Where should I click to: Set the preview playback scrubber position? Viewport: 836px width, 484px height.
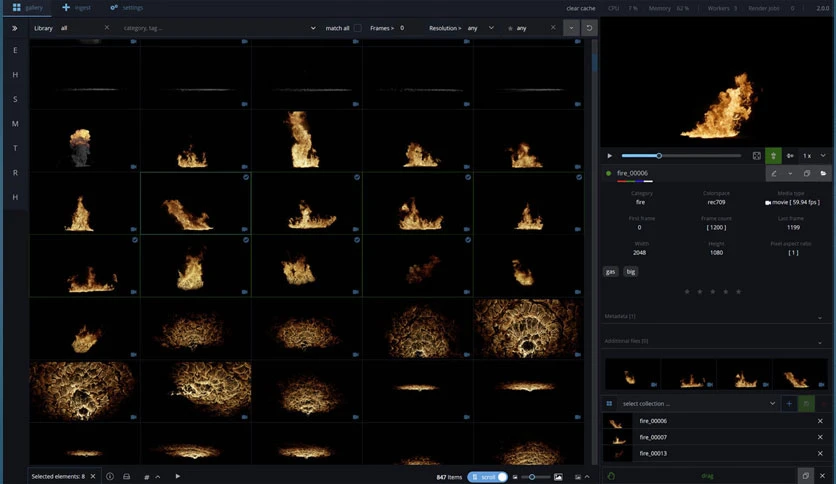click(659, 156)
